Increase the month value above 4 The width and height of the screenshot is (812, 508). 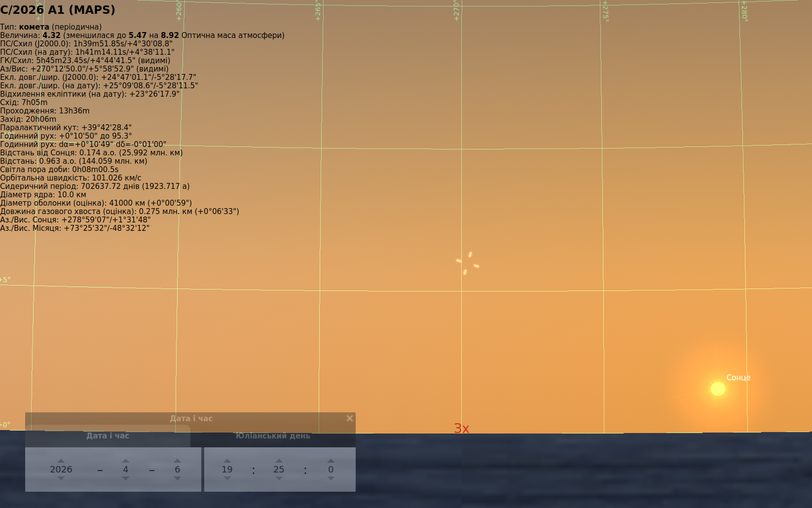coord(125,461)
